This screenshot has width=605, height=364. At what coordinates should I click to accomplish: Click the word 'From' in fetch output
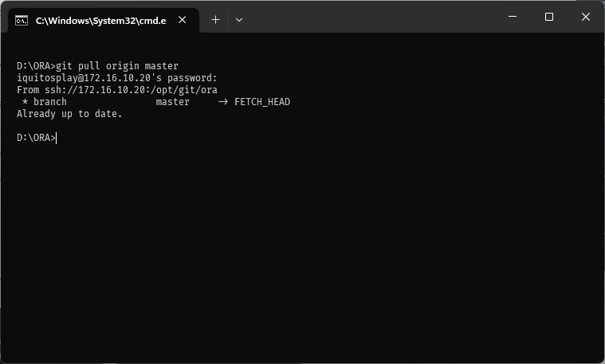point(28,90)
